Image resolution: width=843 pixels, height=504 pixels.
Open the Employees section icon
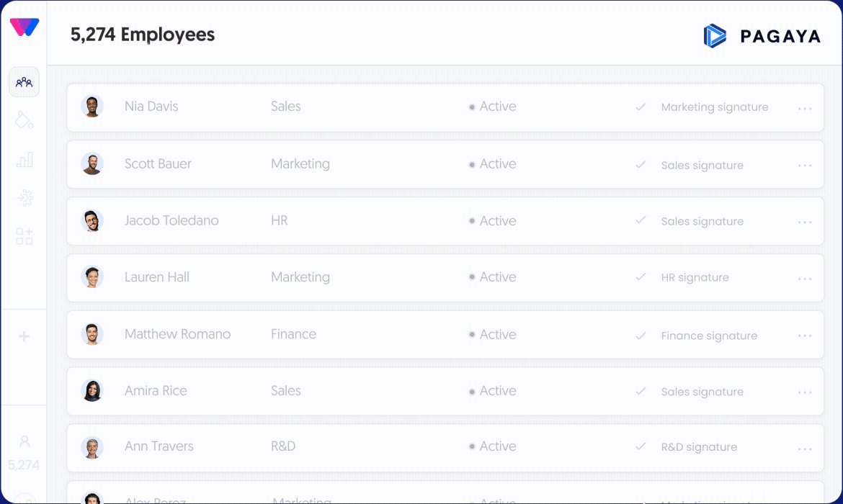tap(24, 82)
